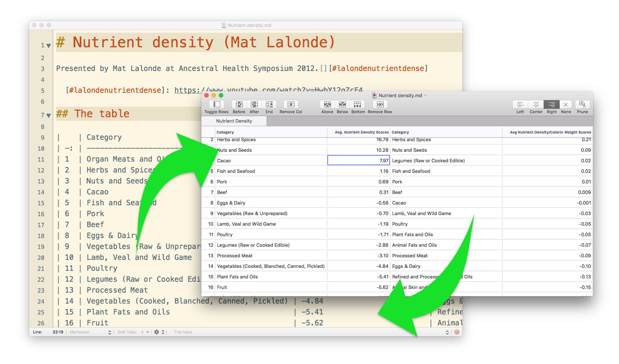Click the symbol stepper arrows at status bar right

click(x=447, y=332)
